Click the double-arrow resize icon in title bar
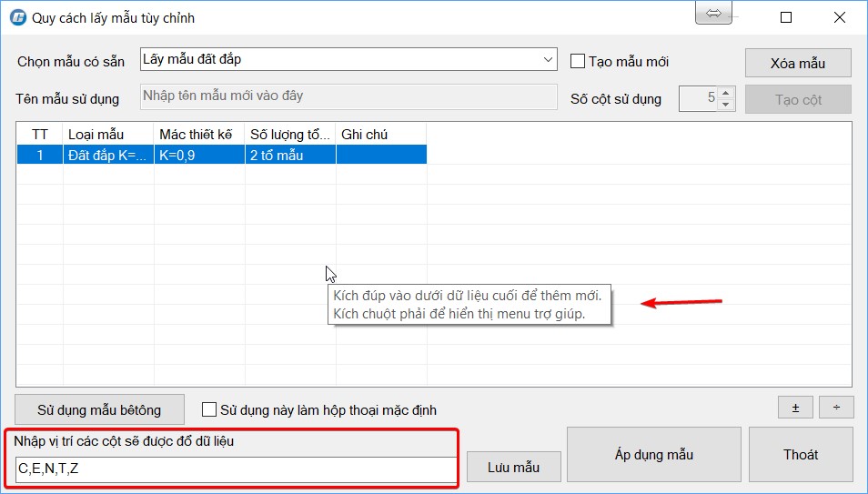 pyautogui.click(x=714, y=14)
